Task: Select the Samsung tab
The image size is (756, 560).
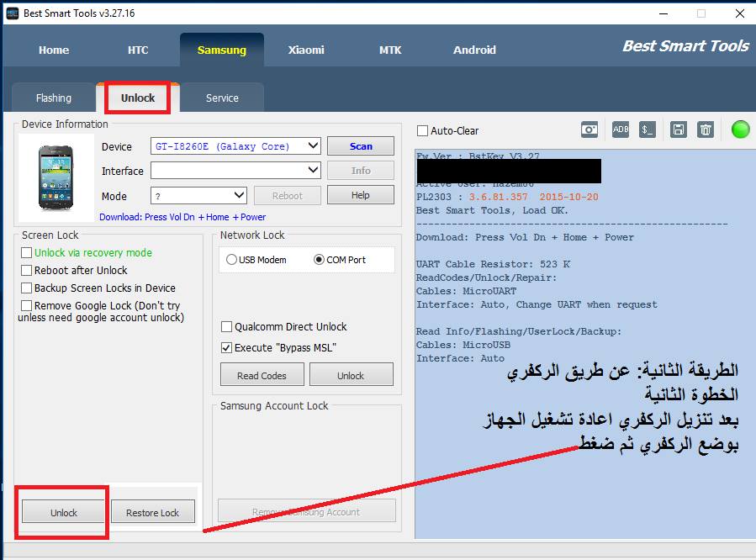Action: click(222, 50)
